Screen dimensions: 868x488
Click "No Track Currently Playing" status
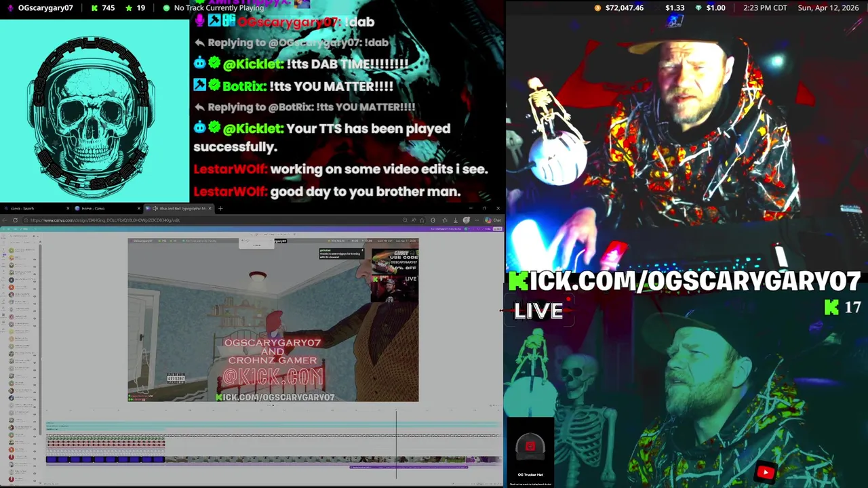tap(213, 8)
